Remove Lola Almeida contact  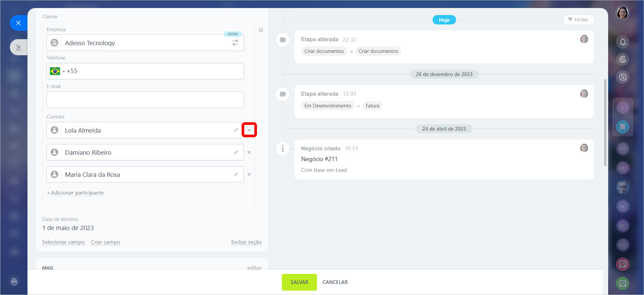(249, 130)
